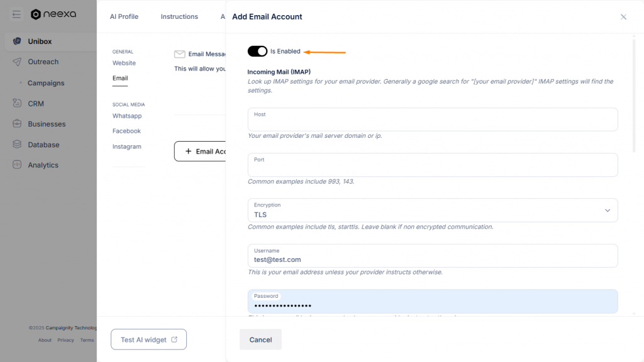
Task: Expand the Encryption TLS dropdown
Action: 608,210
